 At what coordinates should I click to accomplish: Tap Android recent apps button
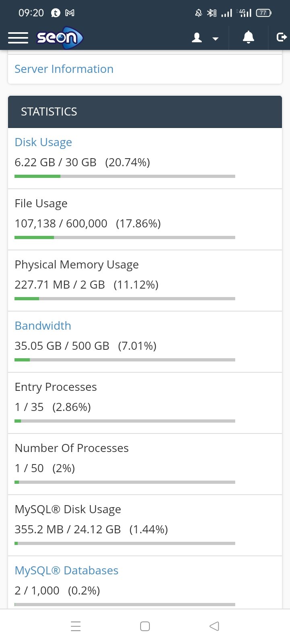[76, 626]
